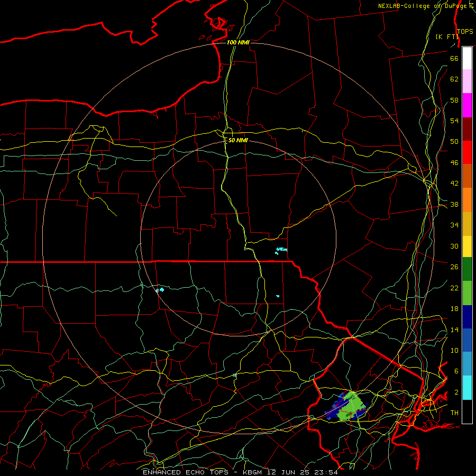Image resolution: width=476 pixels, height=476 pixels.
Task: Click the tiny cyan echo south of state border
Action: [278, 296]
